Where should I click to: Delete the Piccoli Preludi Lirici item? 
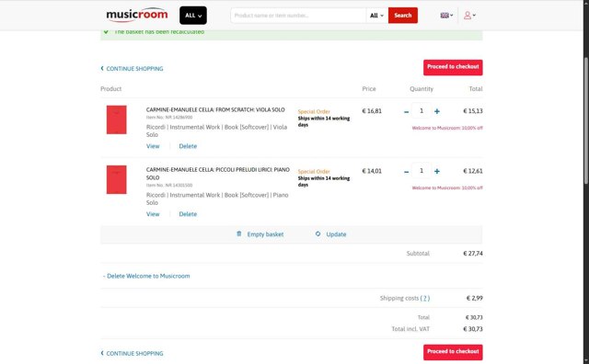click(x=188, y=214)
